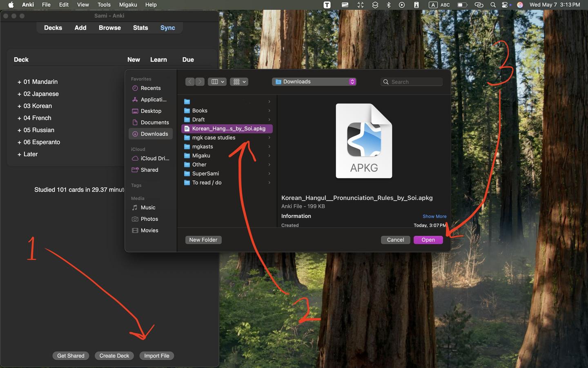Click the Show More link

(x=434, y=216)
